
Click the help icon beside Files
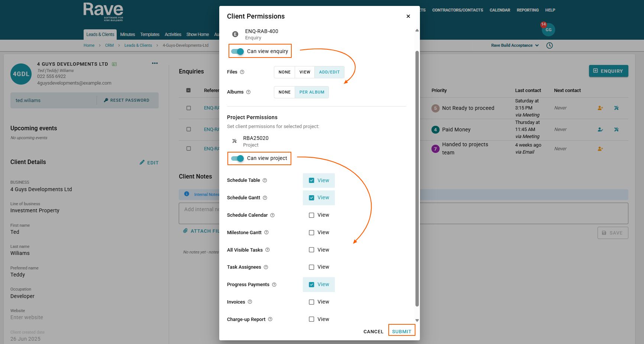point(242,72)
